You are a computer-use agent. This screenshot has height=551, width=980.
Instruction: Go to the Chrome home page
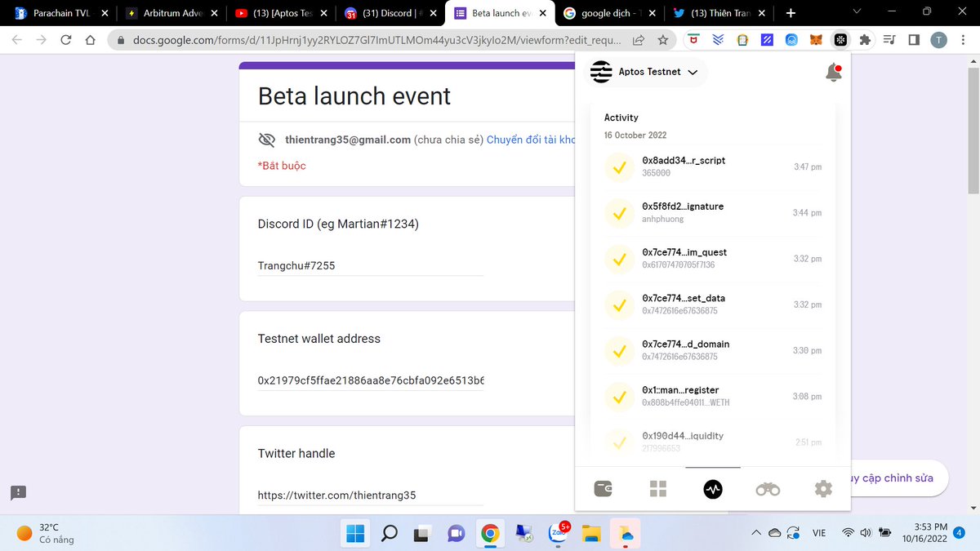tap(91, 39)
